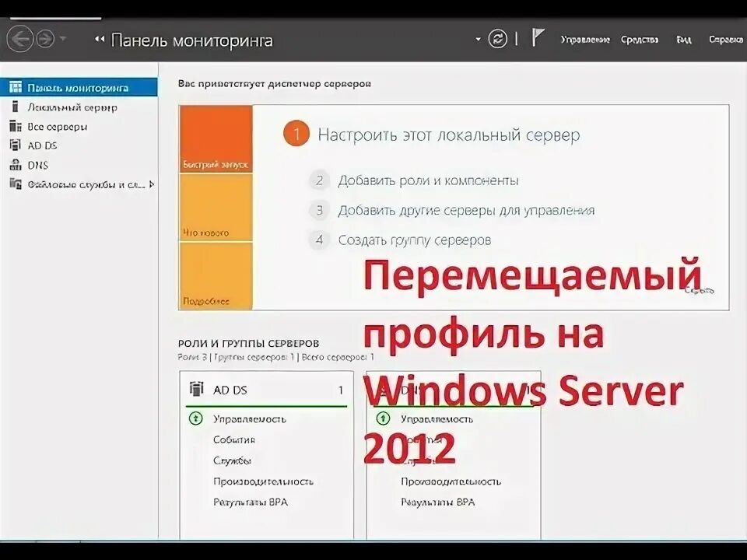This screenshot has width=747, height=560.
Task: Open События in AD DS tile
Action: pyautogui.click(x=234, y=440)
